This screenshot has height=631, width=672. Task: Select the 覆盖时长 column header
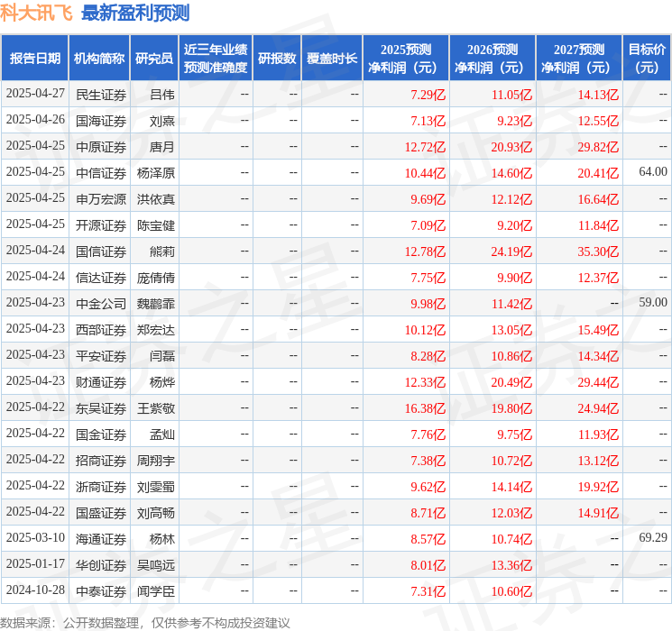(332, 59)
